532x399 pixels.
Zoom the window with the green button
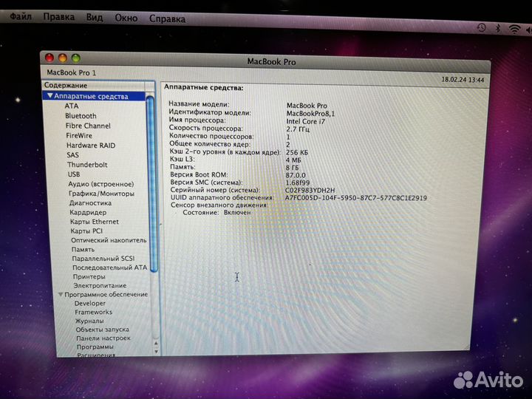pyautogui.click(x=76, y=58)
